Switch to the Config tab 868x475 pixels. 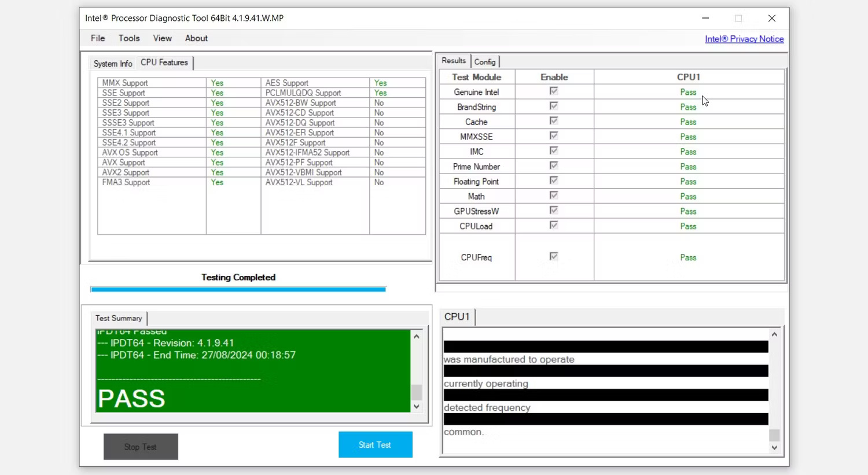(x=485, y=62)
